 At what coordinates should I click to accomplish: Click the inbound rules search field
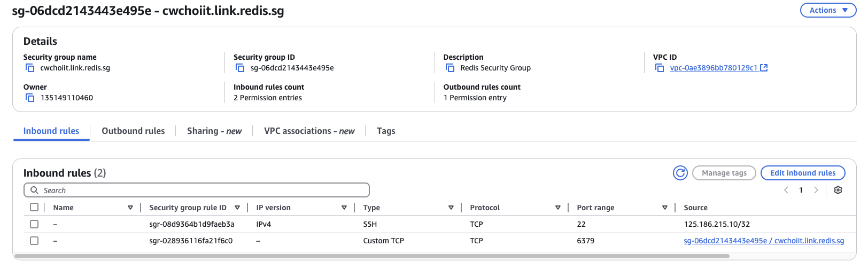click(x=203, y=190)
